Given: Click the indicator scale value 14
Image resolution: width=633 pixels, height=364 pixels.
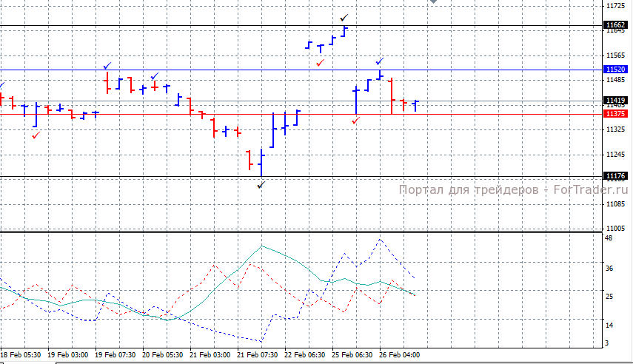Looking at the screenshot, I should (609, 326).
